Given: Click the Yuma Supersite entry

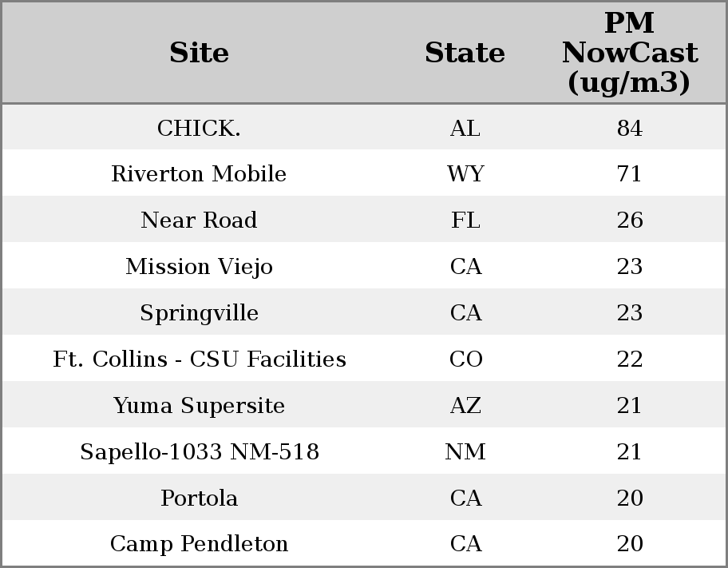Looking at the screenshot, I should point(199,406).
